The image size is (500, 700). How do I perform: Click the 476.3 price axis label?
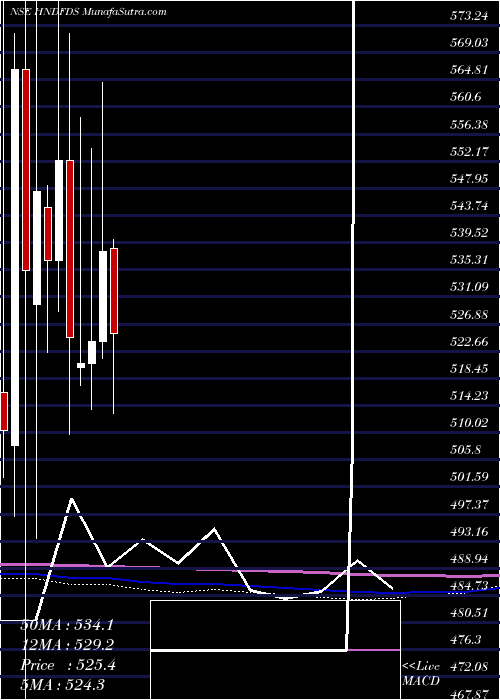468,641
